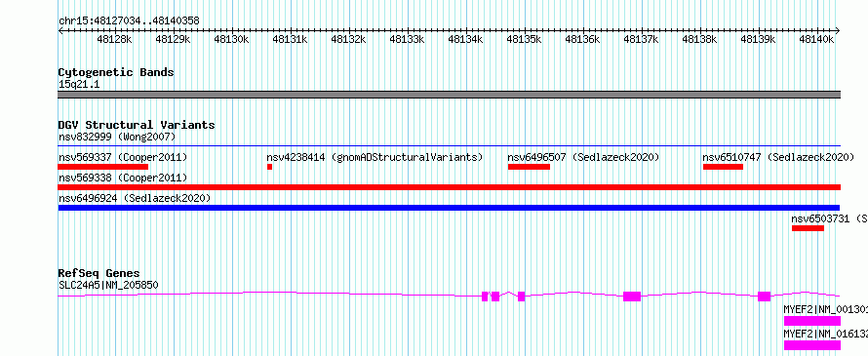This screenshot has width=868, height=356.
Task: Open the Cytogenetic Bands track title
Action: 116,72
